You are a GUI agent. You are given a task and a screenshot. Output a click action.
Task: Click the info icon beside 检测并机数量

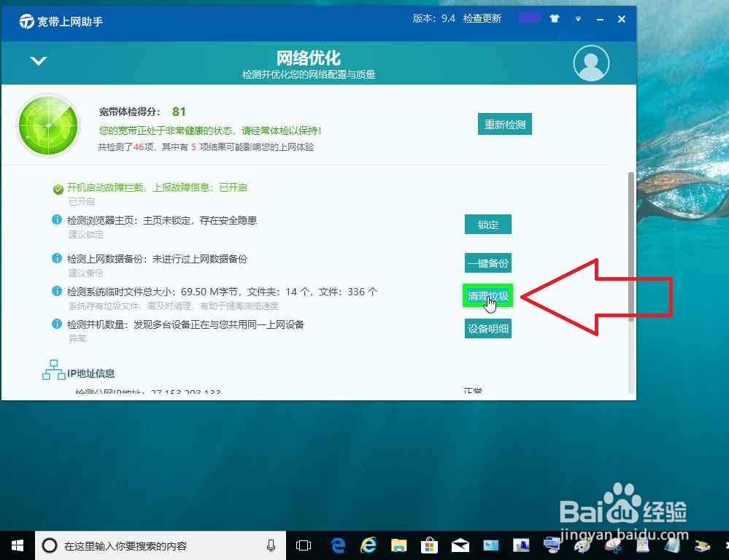(x=58, y=324)
